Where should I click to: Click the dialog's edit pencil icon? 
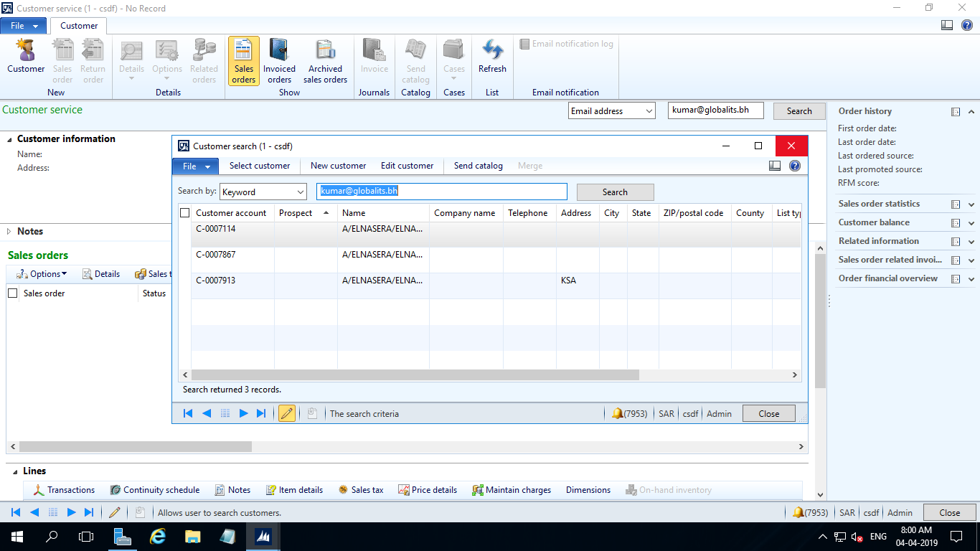point(286,413)
